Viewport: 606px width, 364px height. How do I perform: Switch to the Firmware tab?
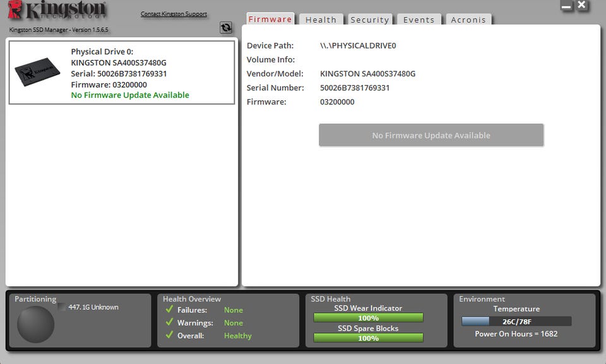pyautogui.click(x=270, y=20)
